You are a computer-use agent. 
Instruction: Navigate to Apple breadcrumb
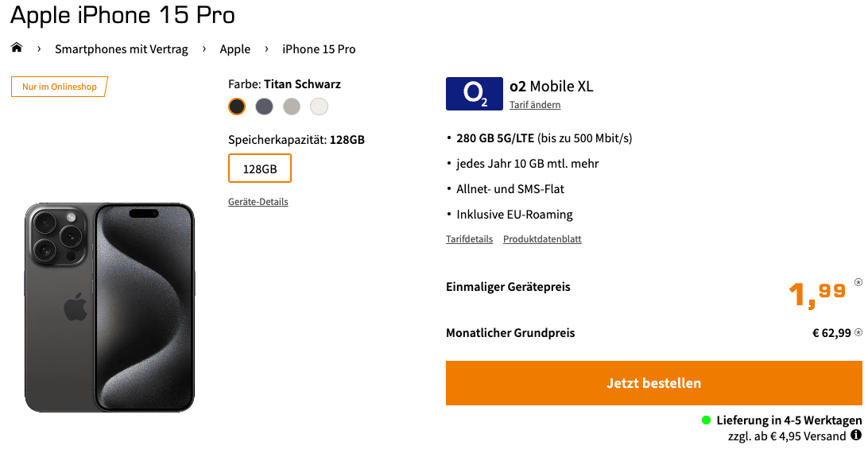tap(234, 49)
